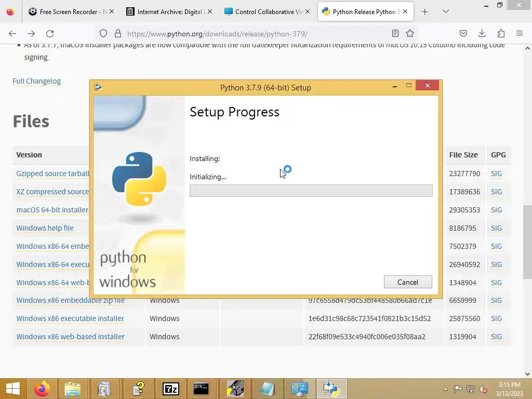The image size is (532, 399).
Task: Open Windows help file link
Action: click(x=45, y=228)
